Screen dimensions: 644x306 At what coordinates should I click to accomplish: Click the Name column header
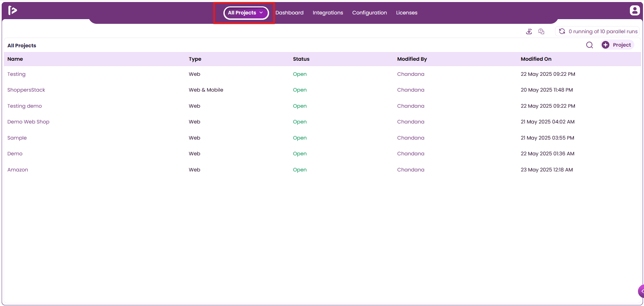[x=15, y=59]
